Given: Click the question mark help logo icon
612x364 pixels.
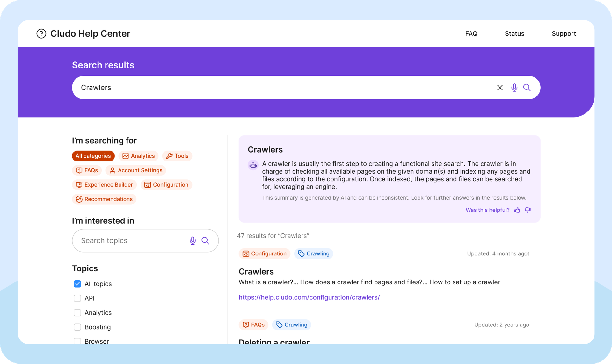Looking at the screenshot, I should tap(41, 33).
